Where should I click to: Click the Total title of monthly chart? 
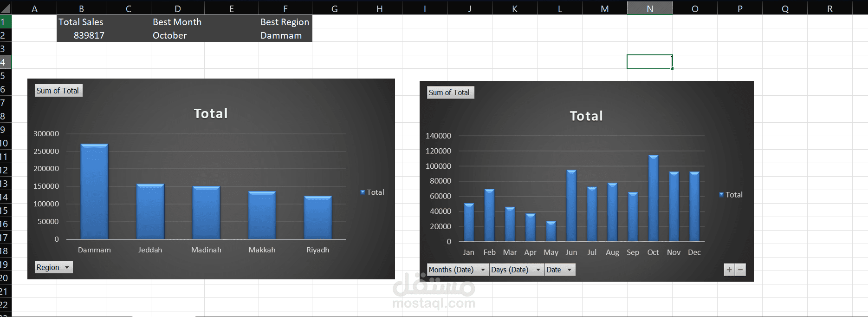click(586, 116)
